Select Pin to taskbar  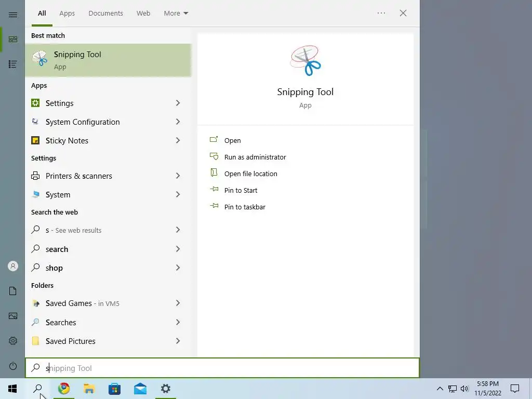(x=245, y=207)
